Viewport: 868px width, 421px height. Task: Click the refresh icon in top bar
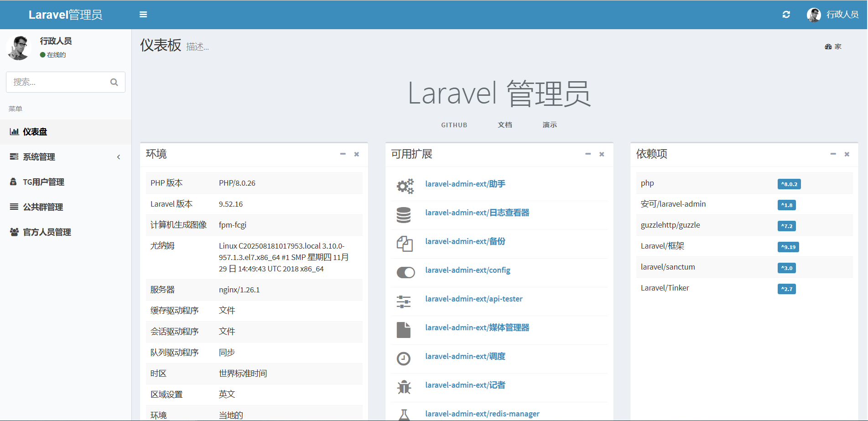786,15
